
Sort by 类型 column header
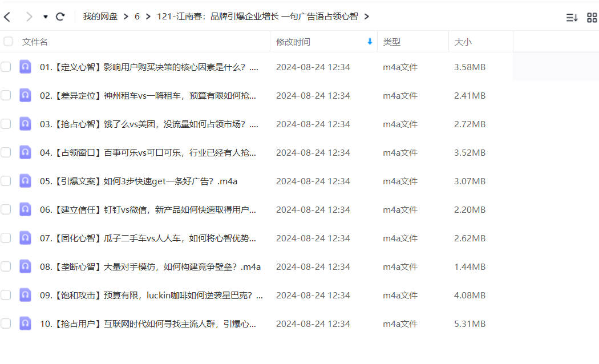(391, 42)
